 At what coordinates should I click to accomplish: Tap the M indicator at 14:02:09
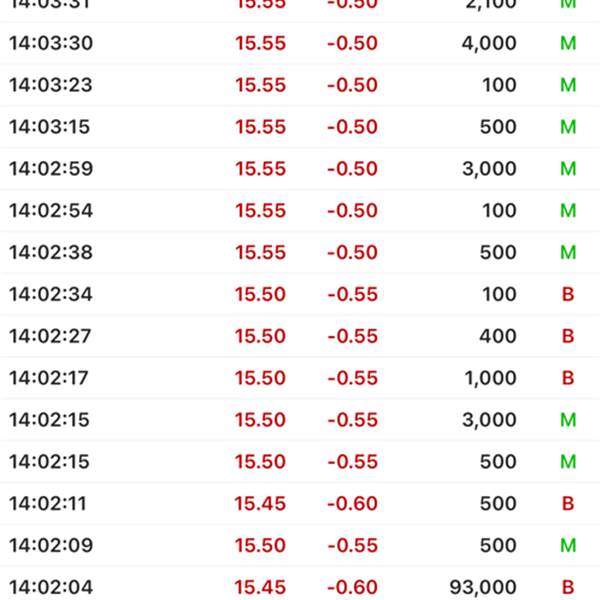click(568, 546)
